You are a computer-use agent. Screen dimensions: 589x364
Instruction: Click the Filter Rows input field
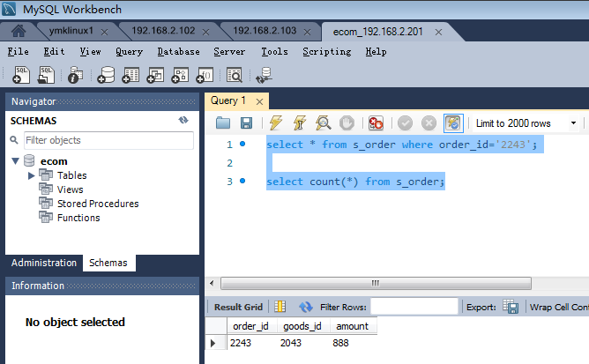point(414,307)
